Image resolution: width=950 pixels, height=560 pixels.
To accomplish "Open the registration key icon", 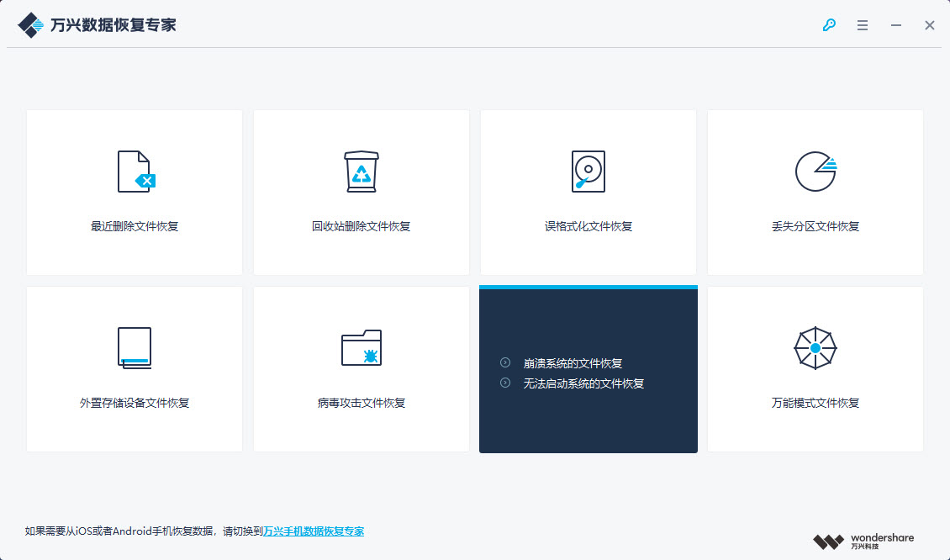I will coord(829,25).
